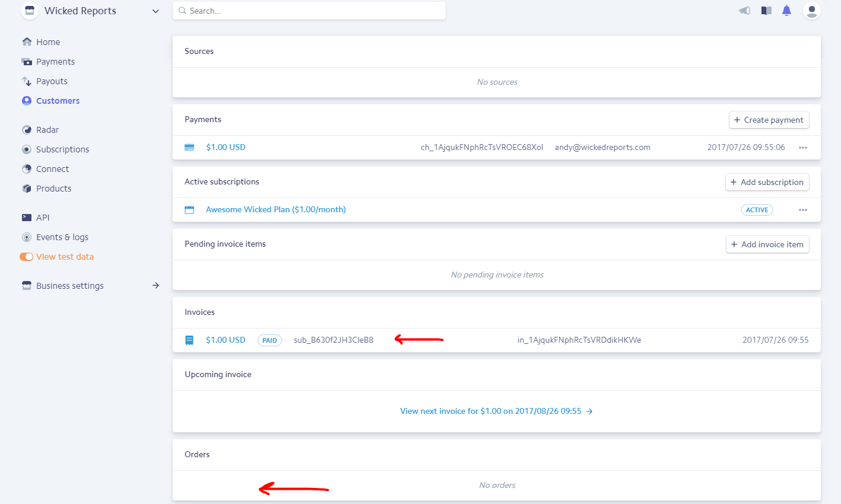Viewport: 841px width, 504px height.
Task: Click the Business settings storefront icon
Action: pyautogui.click(x=27, y=286)
